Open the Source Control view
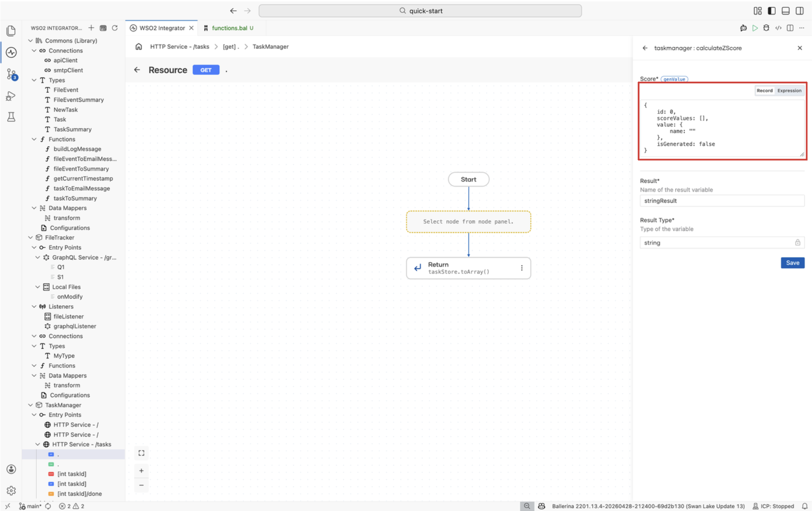This screenshot has height=511, width=812. [11, 74]
